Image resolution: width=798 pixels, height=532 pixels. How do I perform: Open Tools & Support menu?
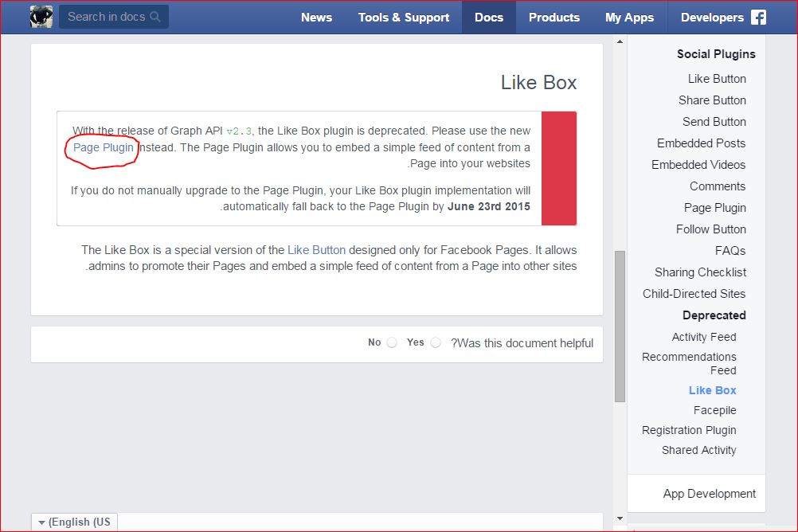[x=404, y=18]
